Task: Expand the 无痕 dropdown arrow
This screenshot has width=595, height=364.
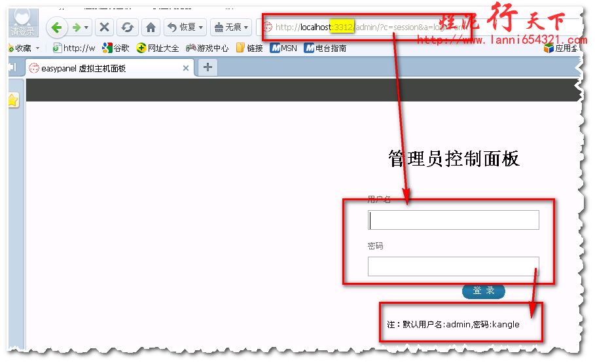Action: pos(246,27)
